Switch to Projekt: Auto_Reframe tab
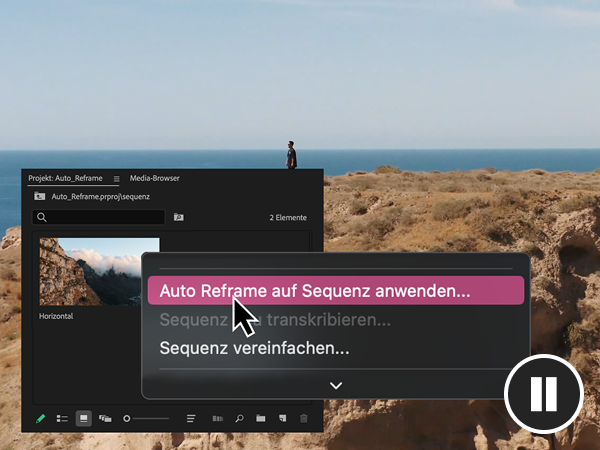 tap(65, 178)
